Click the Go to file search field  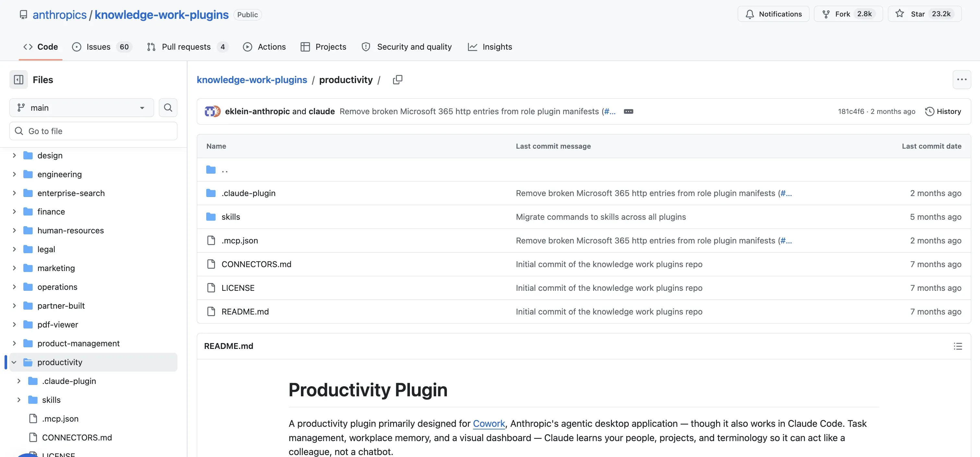93,131
